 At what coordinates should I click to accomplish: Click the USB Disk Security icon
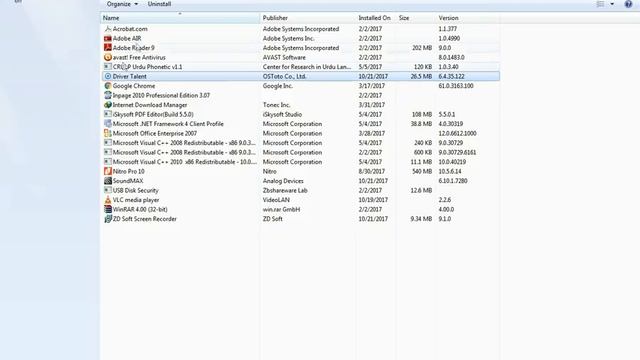(x=108, y=190)
